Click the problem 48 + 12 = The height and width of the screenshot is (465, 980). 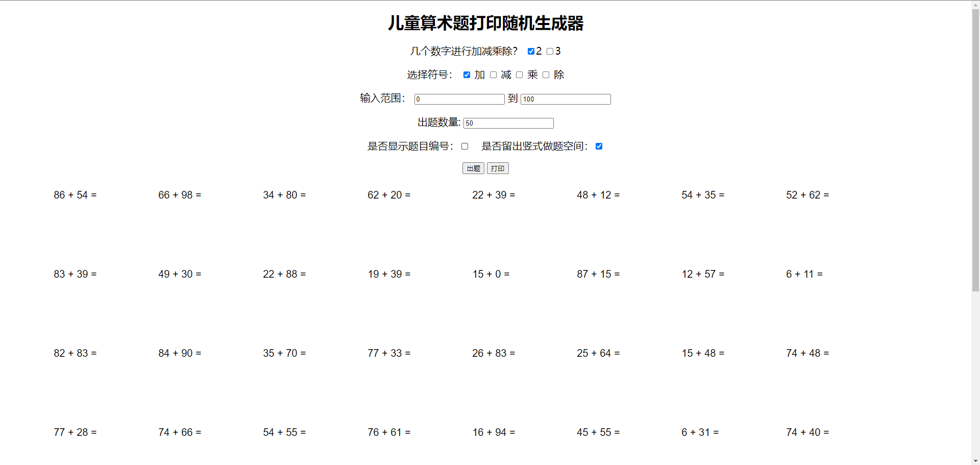click(x=598, y=195)
